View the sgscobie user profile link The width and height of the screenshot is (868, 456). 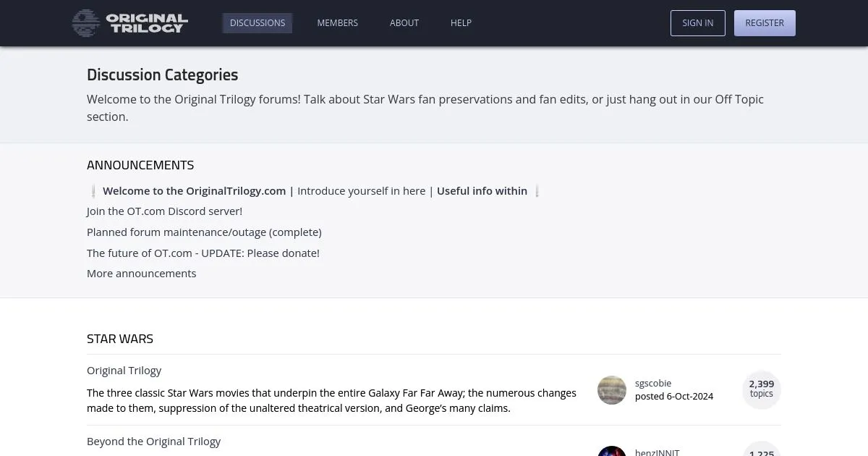653,384
